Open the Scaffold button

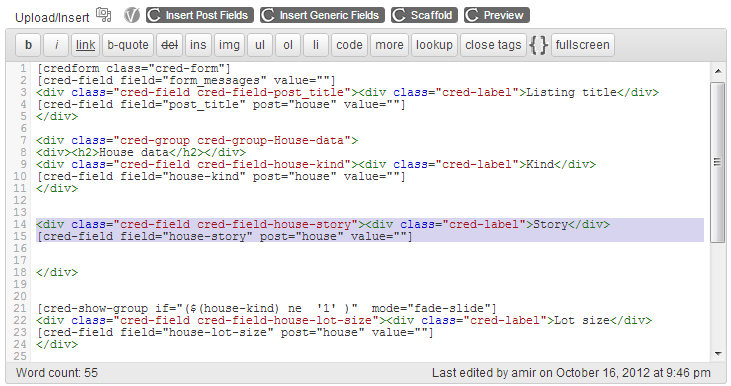(424, 15)
